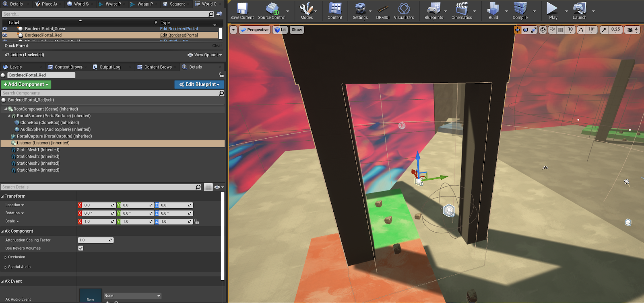Open viewport options dropdown arrow
Screen dimensions: 644x303
coord(233,30)
